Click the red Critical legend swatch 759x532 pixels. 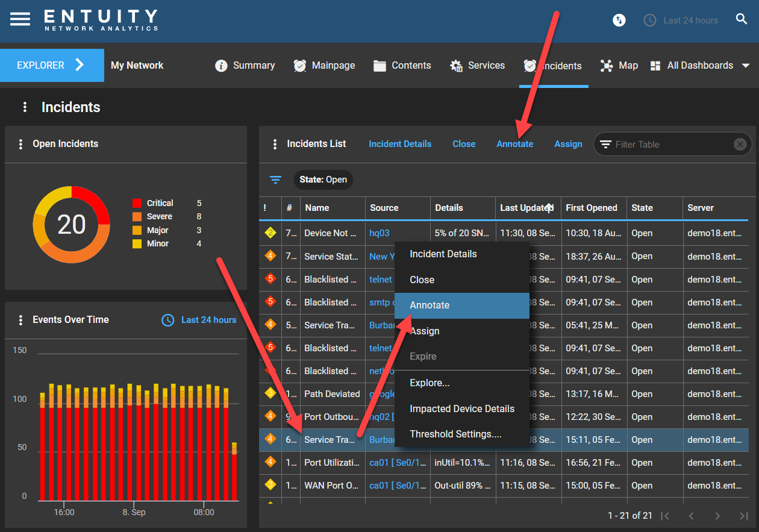pyautogui.click(x=137, y=203)
